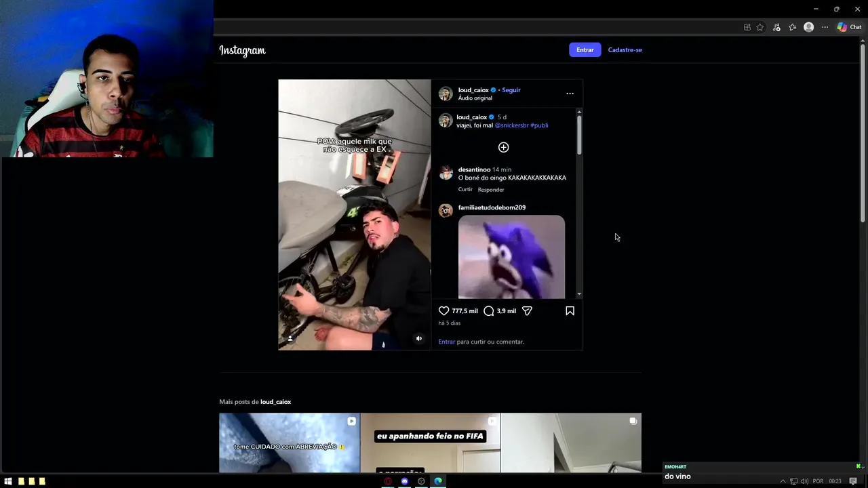Open the @snickersbr mention
This screenshot has width=868, height=488.
(511, 125)
